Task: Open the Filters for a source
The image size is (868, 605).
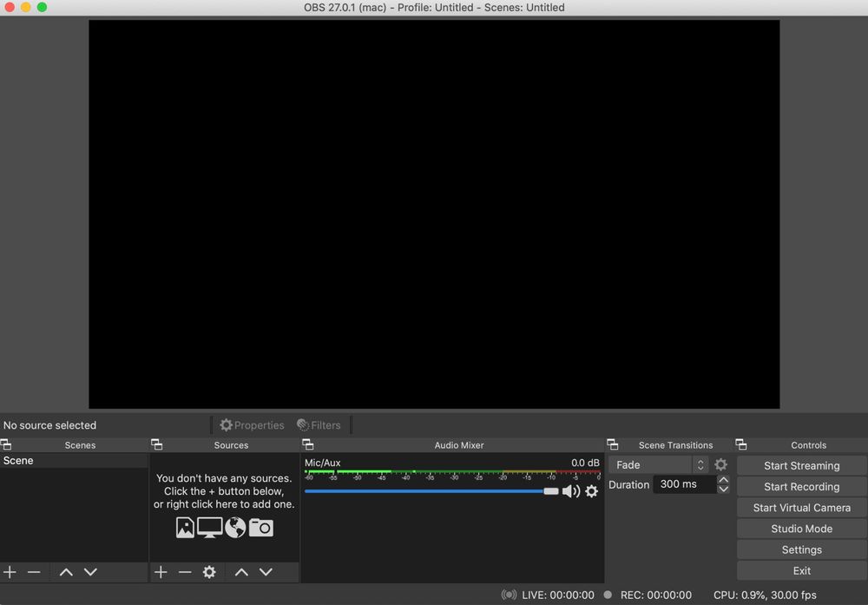Action: coord(319,424)
